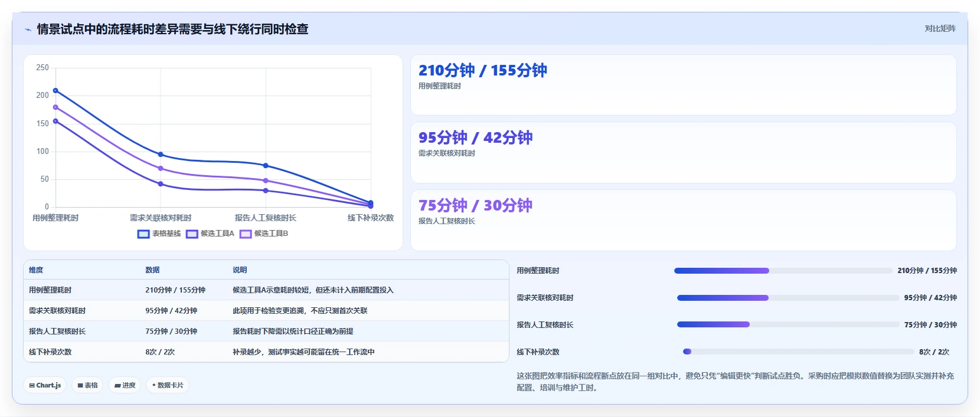Click the note 报告耗时下降需以统计口径正确为前提

click(x=293, y=331)
